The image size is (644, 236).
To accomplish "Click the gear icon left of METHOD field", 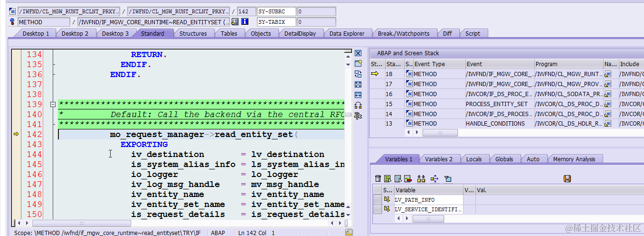I will 12,22.
